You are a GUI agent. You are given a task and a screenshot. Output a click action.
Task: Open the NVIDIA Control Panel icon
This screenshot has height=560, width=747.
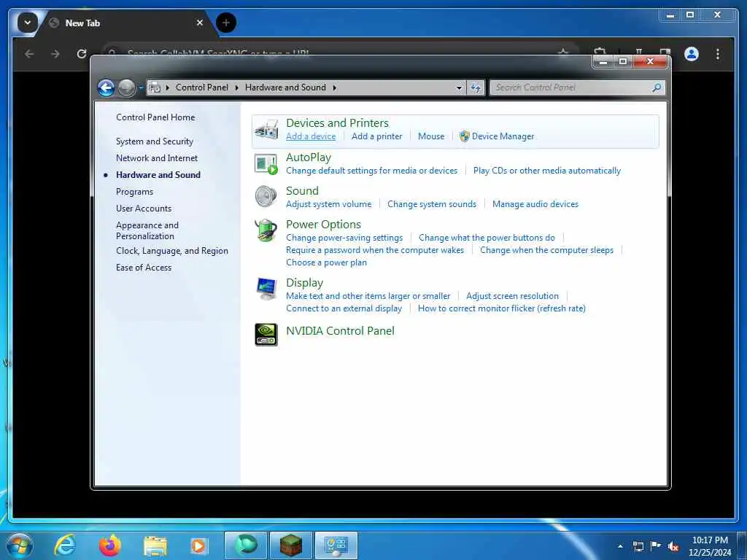266,334
